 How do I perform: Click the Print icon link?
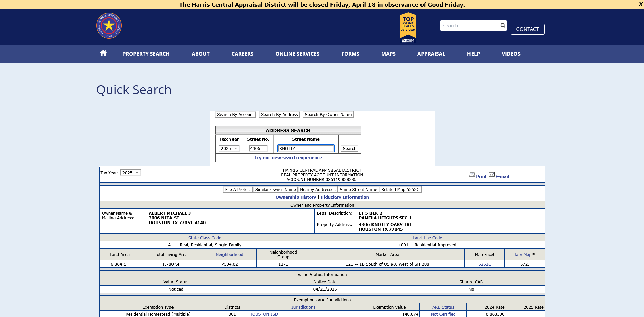478,175
